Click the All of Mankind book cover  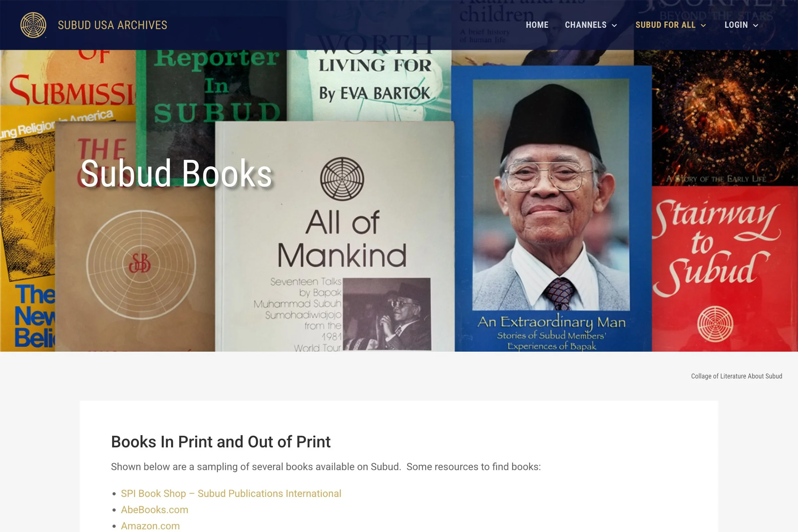(335, 236)
